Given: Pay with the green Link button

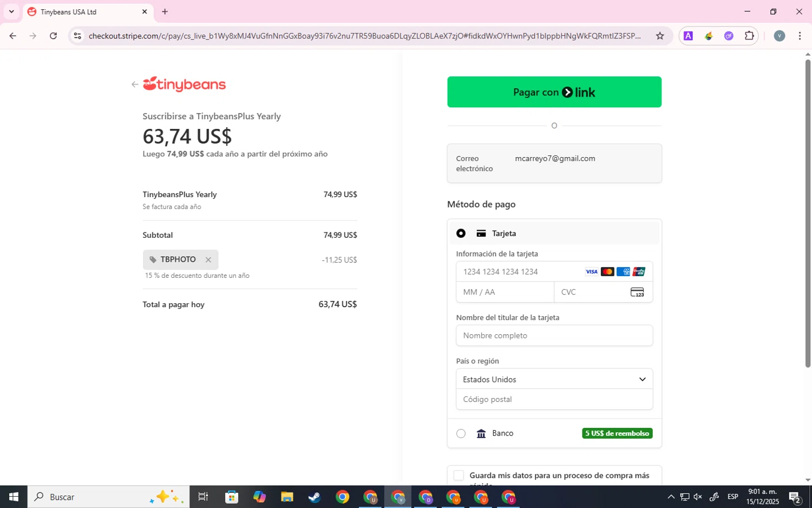Looking at the screenshot, I should pyautogui.click(x=554, y=92).
